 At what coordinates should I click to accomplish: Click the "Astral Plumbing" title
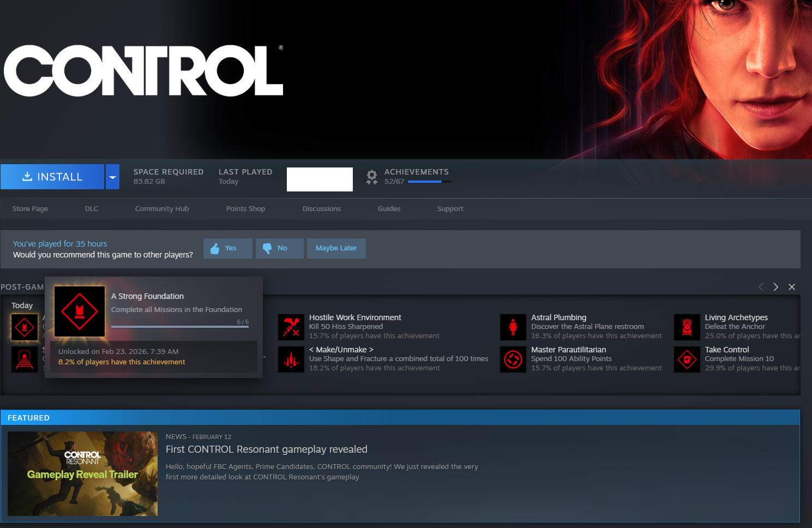pos(559,317)
